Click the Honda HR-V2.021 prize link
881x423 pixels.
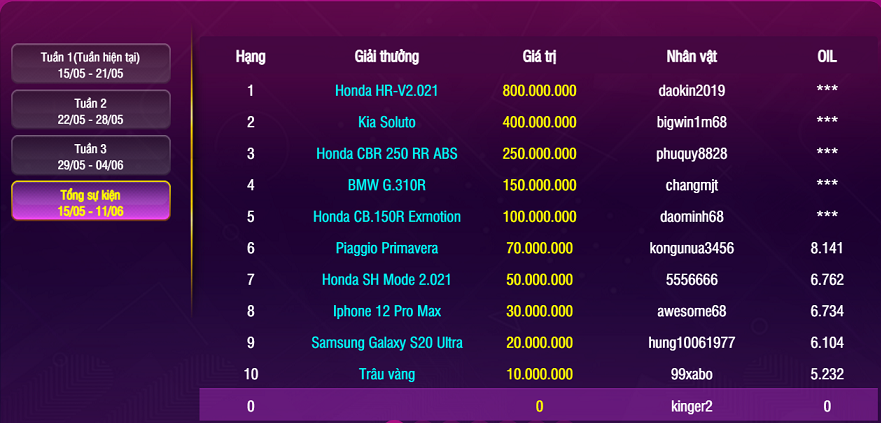(x=386, y=90)
